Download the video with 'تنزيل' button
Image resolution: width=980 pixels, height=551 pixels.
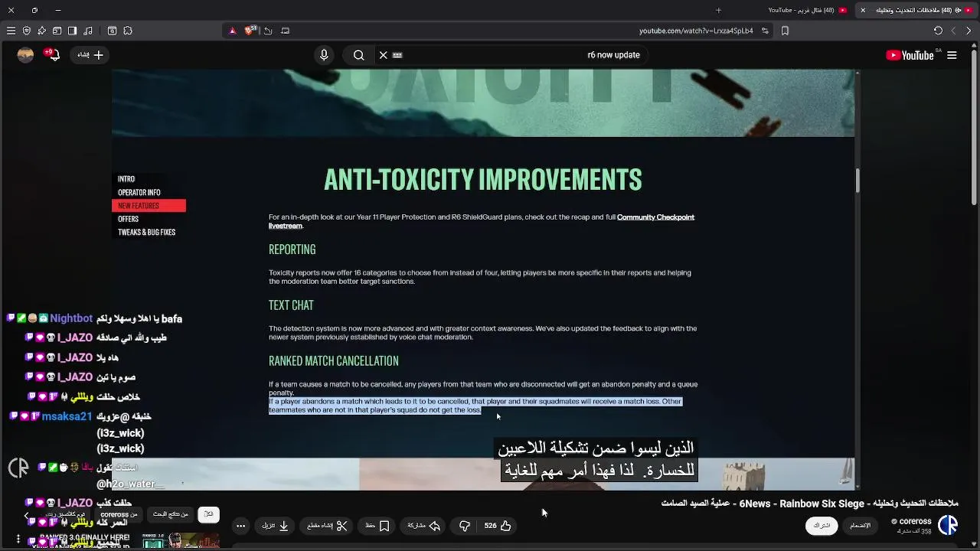(275, 526)
